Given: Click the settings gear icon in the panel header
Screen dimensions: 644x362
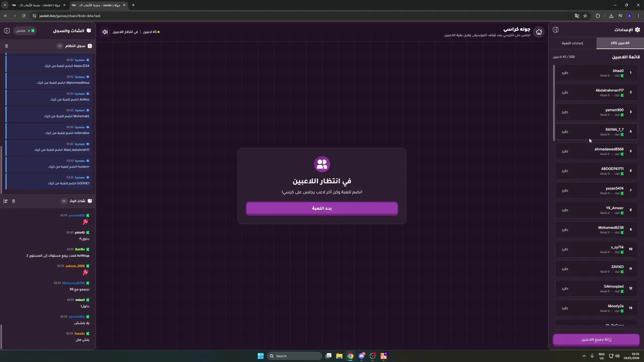Looking at the screenshot, I should pyautogui.click(x=637, y=30).
